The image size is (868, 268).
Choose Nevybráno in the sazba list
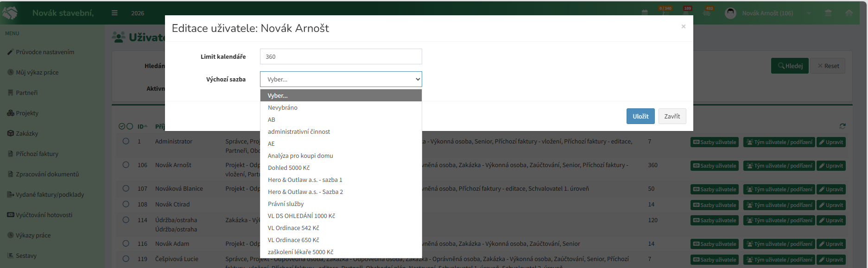click(x=341, y=107)
